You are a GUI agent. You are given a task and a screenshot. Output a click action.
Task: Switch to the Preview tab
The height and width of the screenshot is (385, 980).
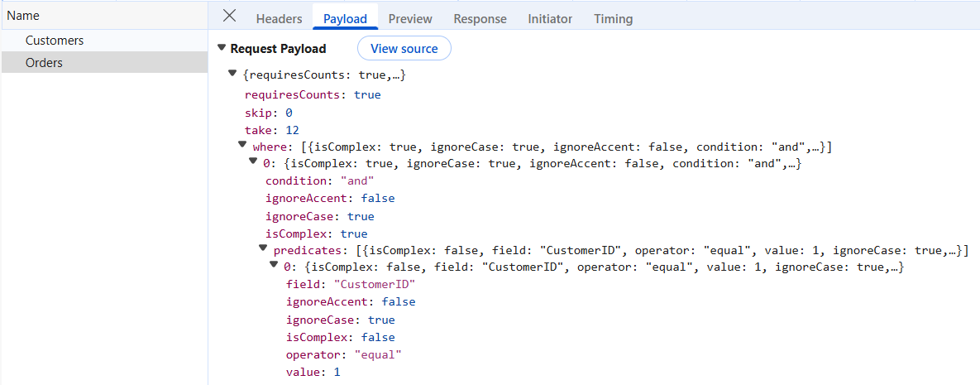pyautogui.click(x=410, y=19)
